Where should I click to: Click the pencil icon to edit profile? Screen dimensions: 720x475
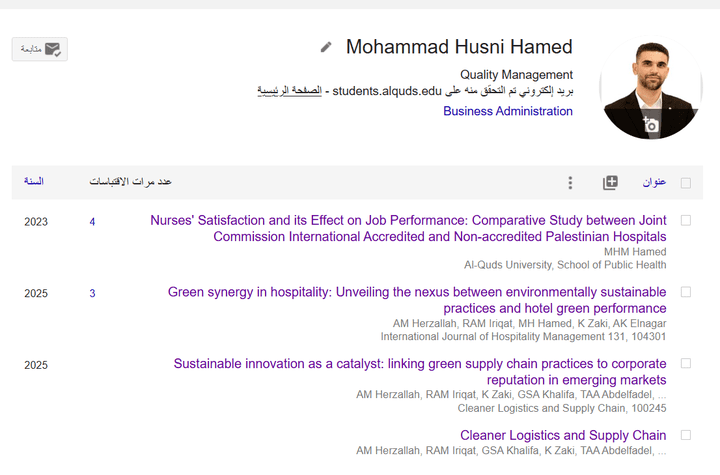click(326, 47)
